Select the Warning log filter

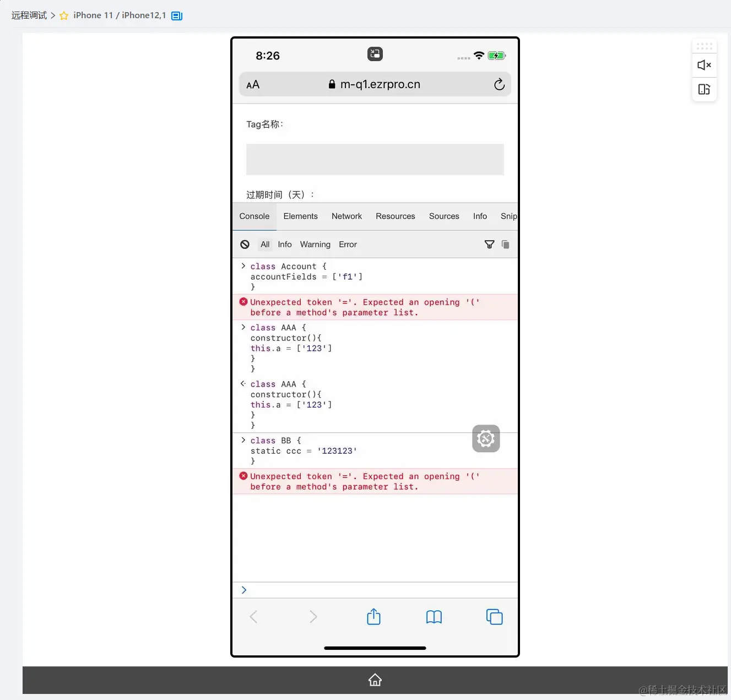click(315, 245)
